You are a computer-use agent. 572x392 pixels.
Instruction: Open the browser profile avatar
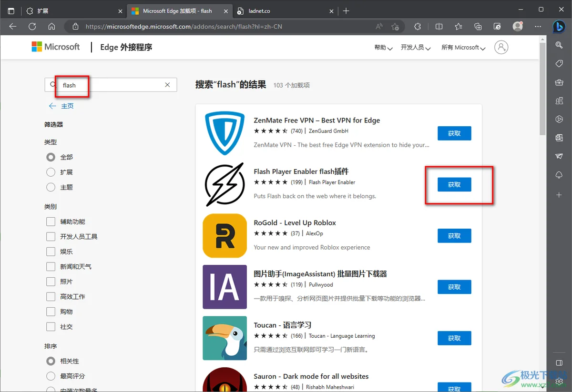coord(518,27)
